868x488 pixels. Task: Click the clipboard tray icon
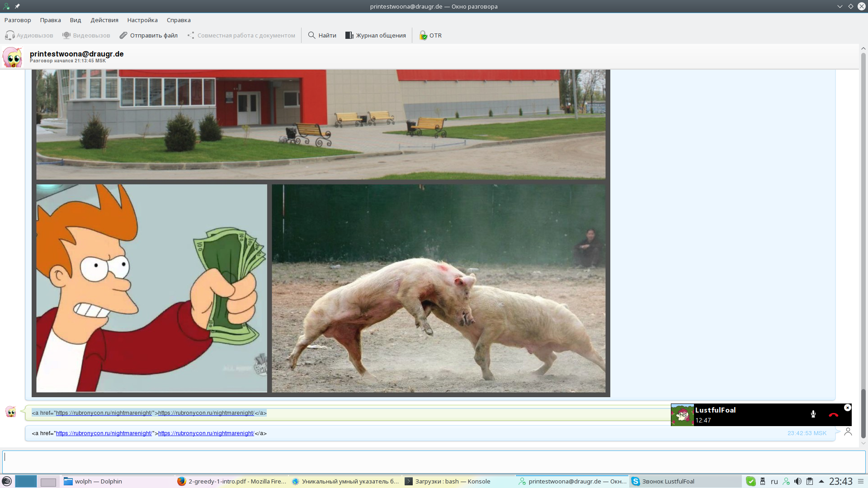[x=810, y=482]
